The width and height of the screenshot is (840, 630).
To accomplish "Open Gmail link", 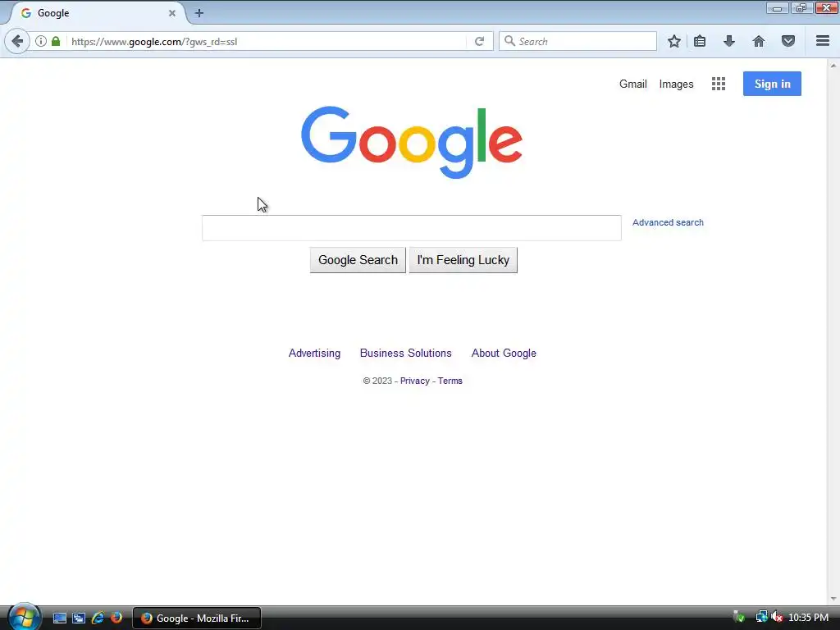I will (x=633, y=84).
